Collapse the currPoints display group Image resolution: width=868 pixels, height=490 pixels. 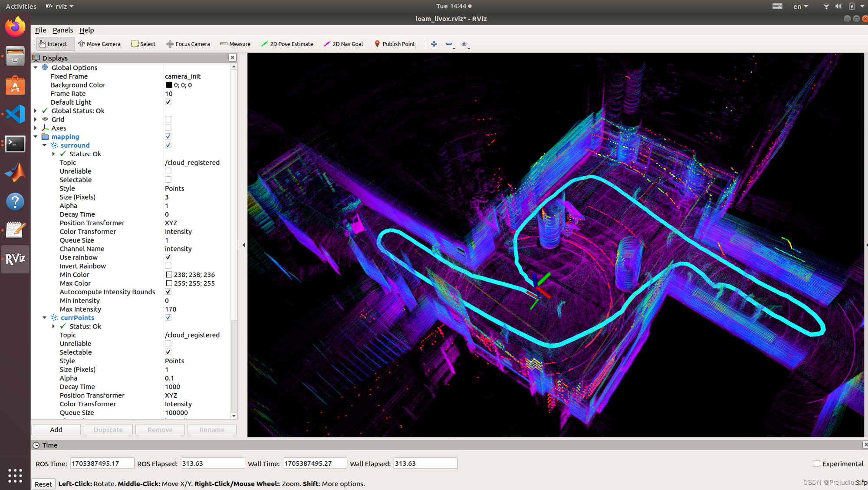pyautogui.click(x=45, y=318)
